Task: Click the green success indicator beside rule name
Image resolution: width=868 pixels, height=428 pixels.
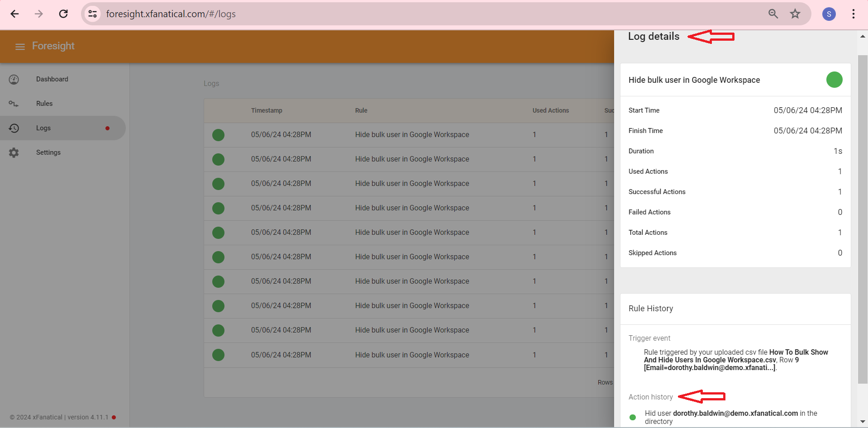Action: pos(834,80)
